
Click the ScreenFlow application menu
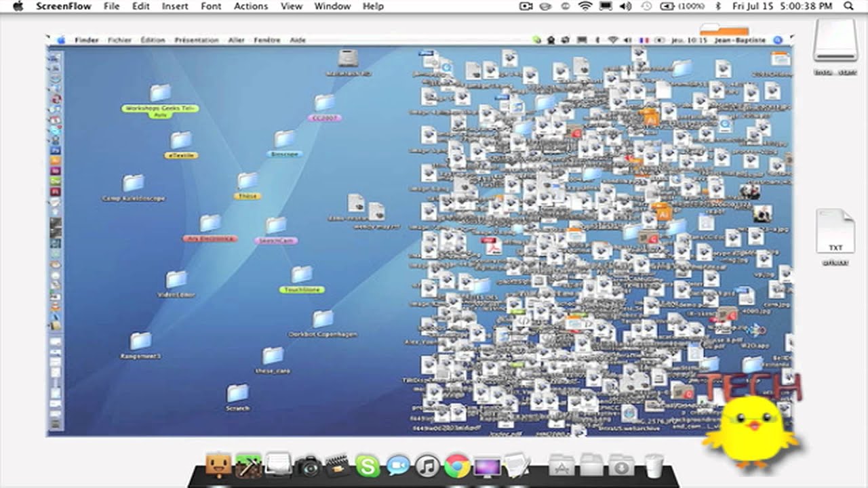63,6
